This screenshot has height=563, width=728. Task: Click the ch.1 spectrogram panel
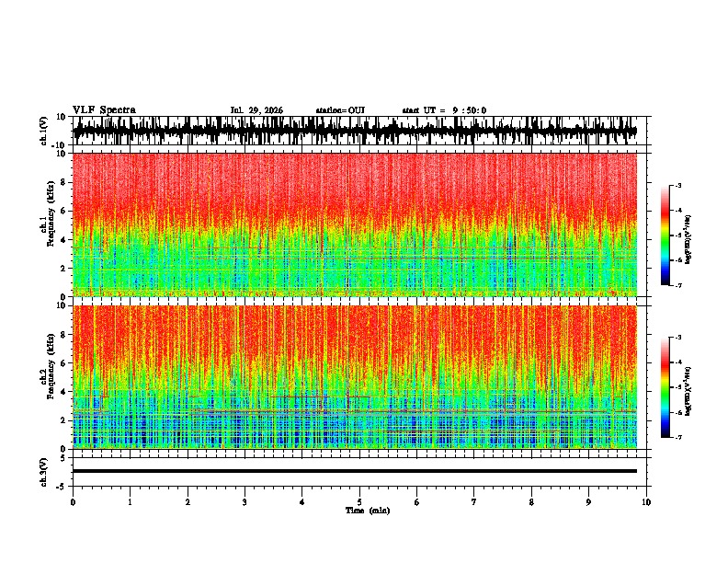(355, 224)
